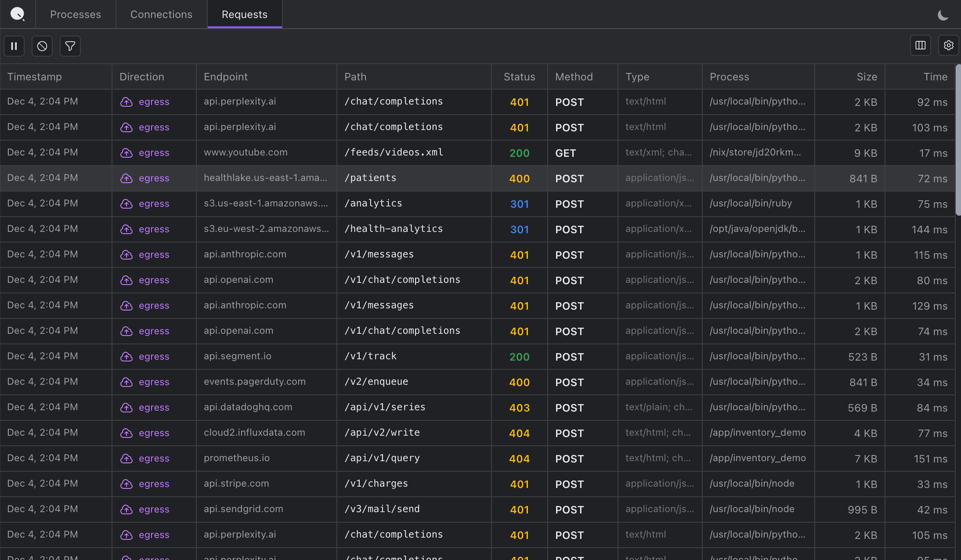Click egress link on events.pagerduty.com row
Image resolution: width=961 pixels, height=560 pixels.
pyautogui.click(x=154, y=382)
